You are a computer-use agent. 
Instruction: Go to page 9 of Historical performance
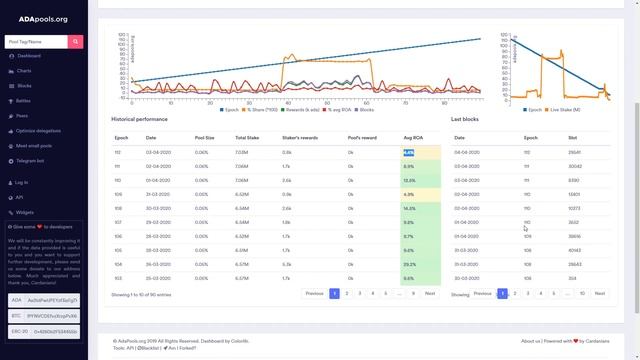point(413,293)
